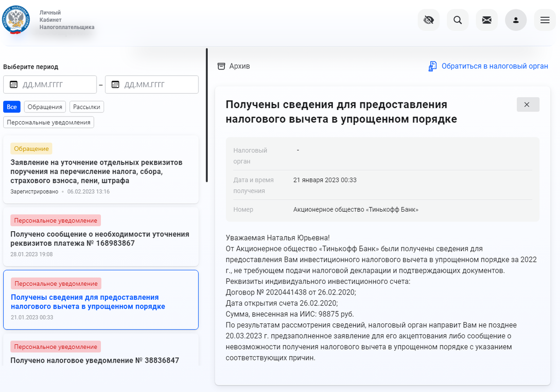Close the opened notification with the X button

[528, 104]
